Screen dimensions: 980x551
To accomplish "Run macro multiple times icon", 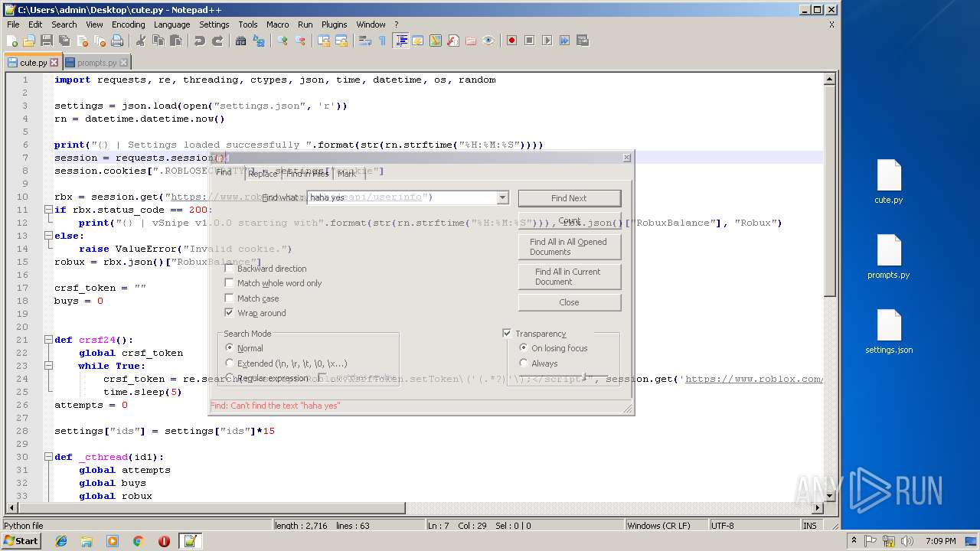I will [x=565, y=41].
